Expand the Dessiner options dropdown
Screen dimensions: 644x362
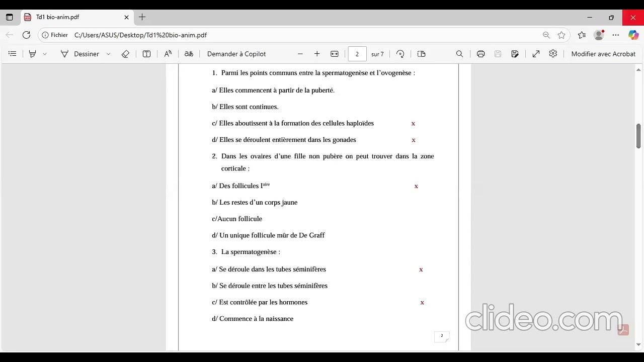click(x=108, y=54)
